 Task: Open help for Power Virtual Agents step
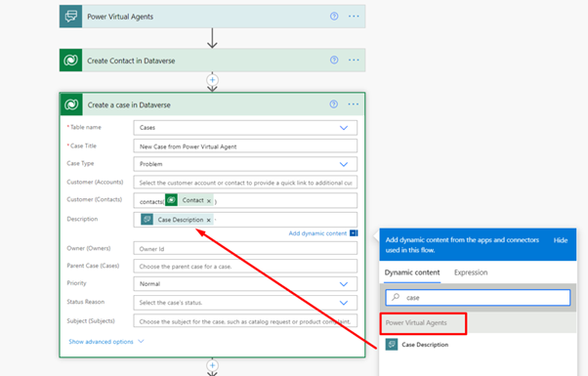[x=334, y=17]
